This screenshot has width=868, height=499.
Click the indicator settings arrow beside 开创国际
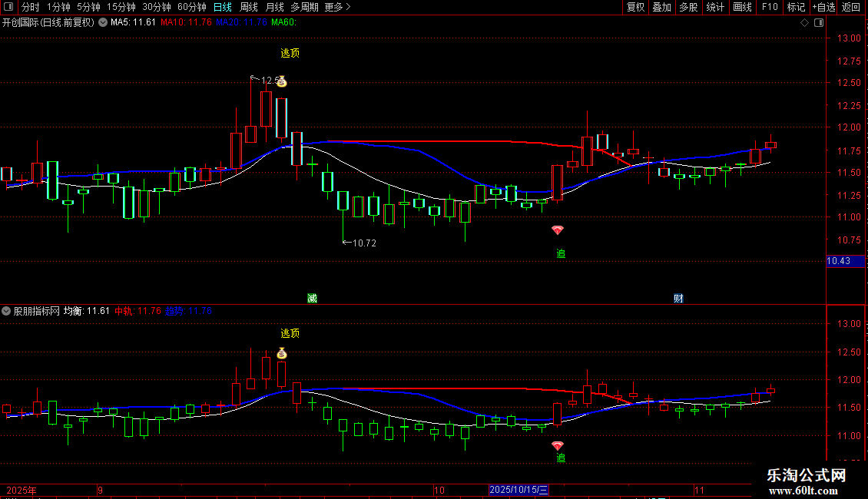point(103,22)
